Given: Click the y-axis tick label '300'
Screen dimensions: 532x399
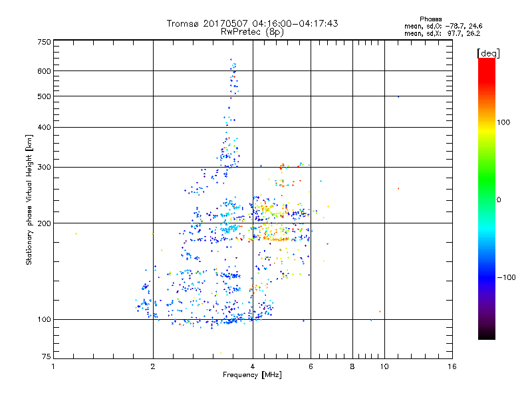Looking at the screenshot, I should coord(44,168).
